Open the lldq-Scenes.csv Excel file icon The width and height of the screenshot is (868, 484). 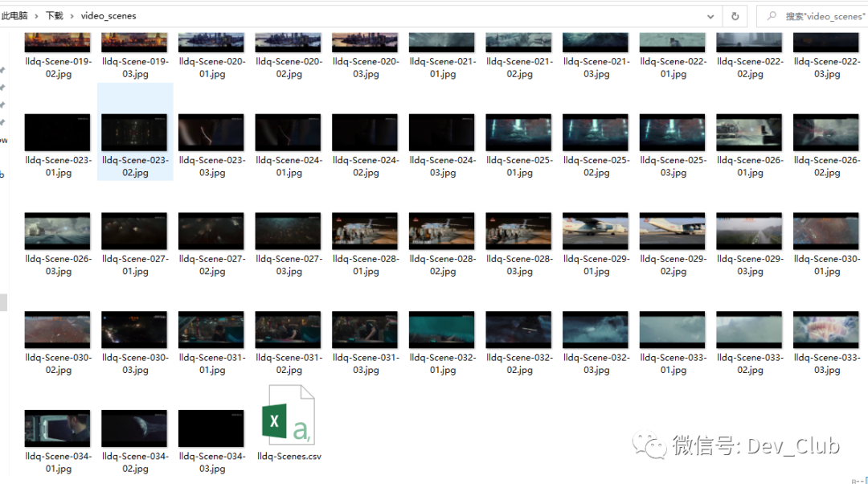[x=289, y=415]
